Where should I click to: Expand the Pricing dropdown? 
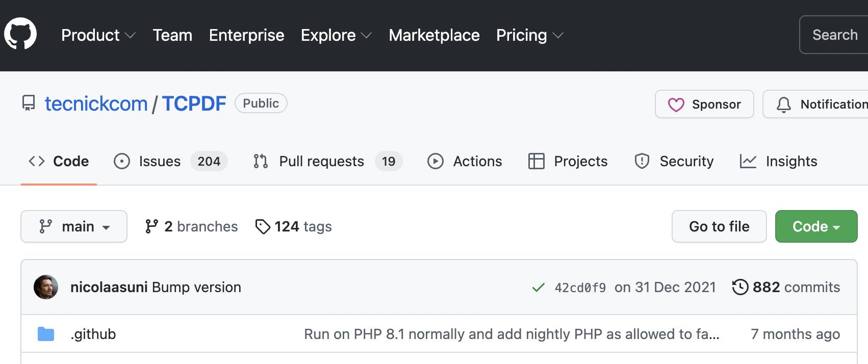pos(530,35)
